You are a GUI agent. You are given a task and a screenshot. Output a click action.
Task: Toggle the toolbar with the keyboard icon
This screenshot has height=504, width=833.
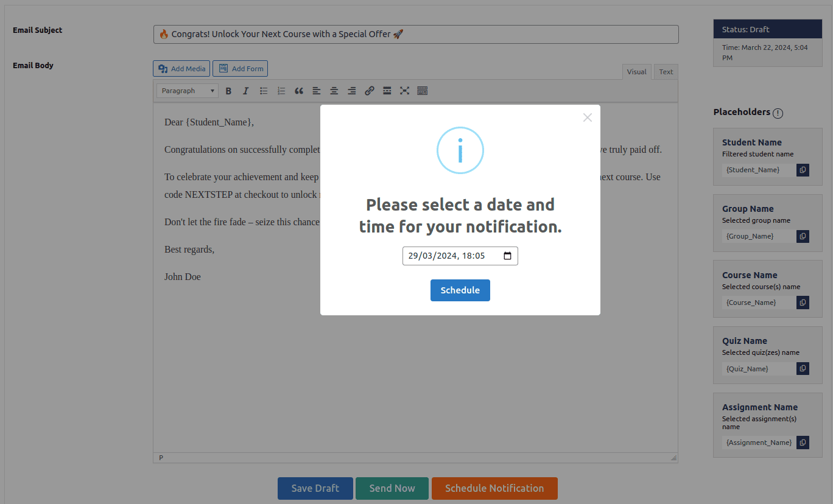pyautogui.click(x=422, y=91)
